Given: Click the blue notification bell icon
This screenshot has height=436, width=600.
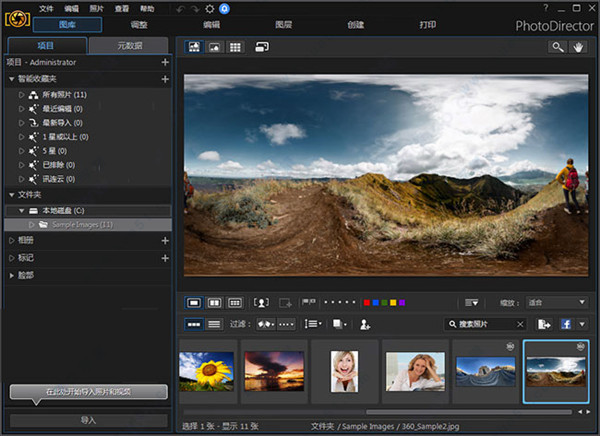Looking at the screenshot, I should (x=224, y=8).
